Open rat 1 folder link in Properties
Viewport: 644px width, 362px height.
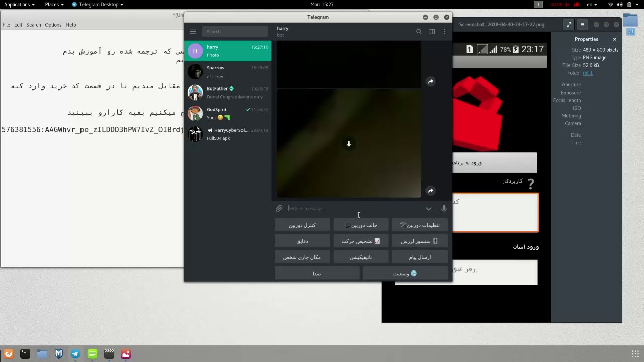pos(588,73)
